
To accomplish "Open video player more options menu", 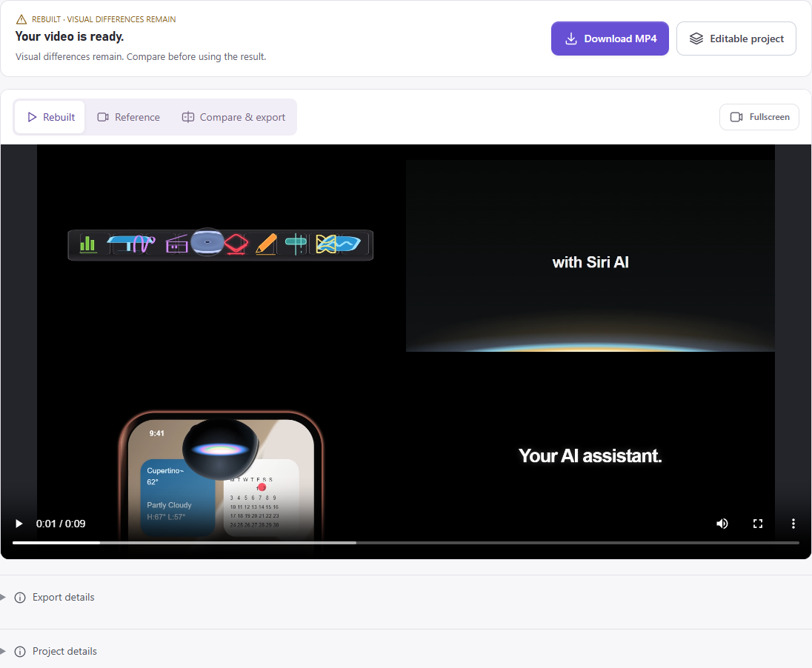I will pos(793,524).
